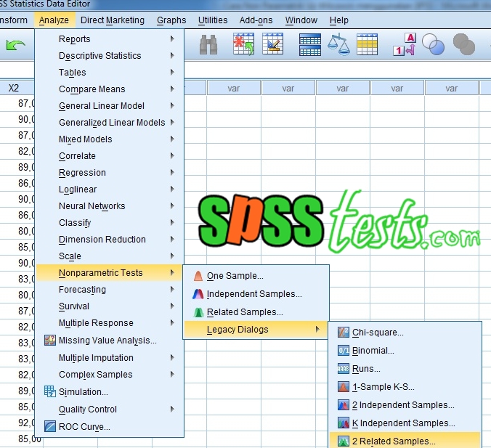Choose Tables from Analyze menu
Viewport: 491px width, 448px height.
(109, 73)
